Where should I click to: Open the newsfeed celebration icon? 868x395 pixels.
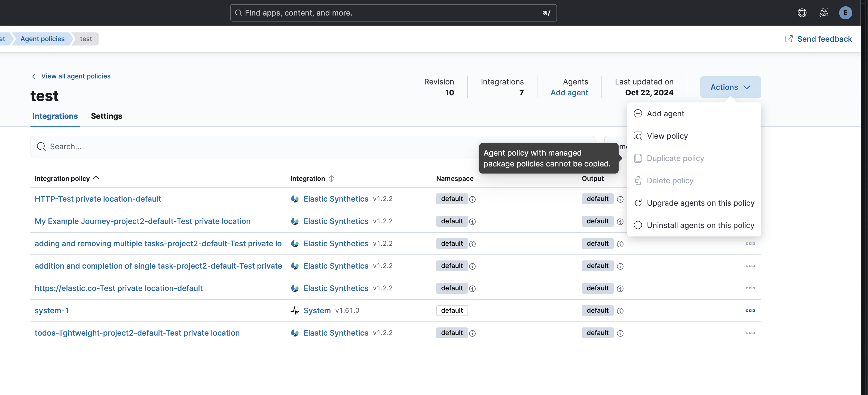tap(824, 13)
